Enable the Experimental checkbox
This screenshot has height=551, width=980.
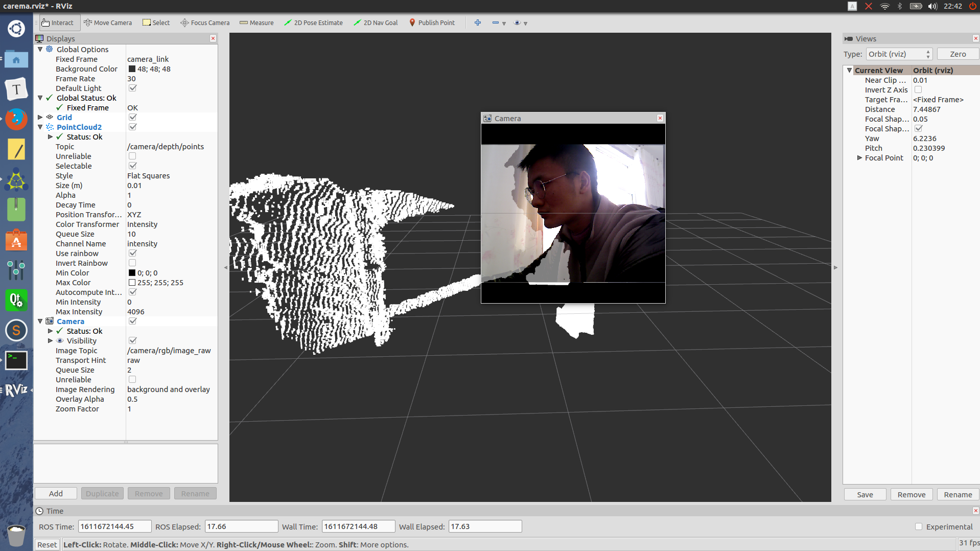919,526
